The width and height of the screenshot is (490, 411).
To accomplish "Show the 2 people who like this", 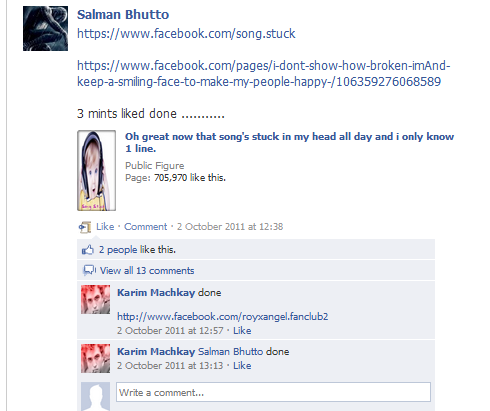I will [137, 250].
